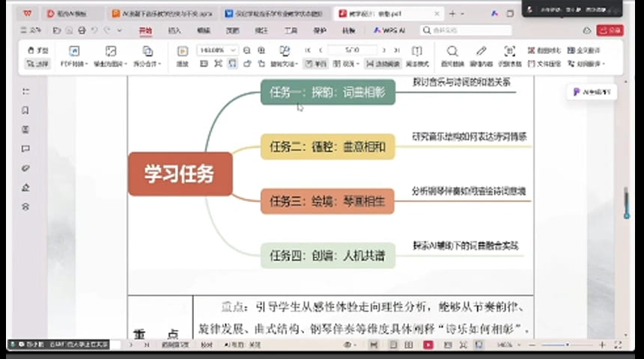Image resolution: width=644 pixels, height=359 pixels.
Task: Open the bookmark panel in left sidebar
Action: 25,111
